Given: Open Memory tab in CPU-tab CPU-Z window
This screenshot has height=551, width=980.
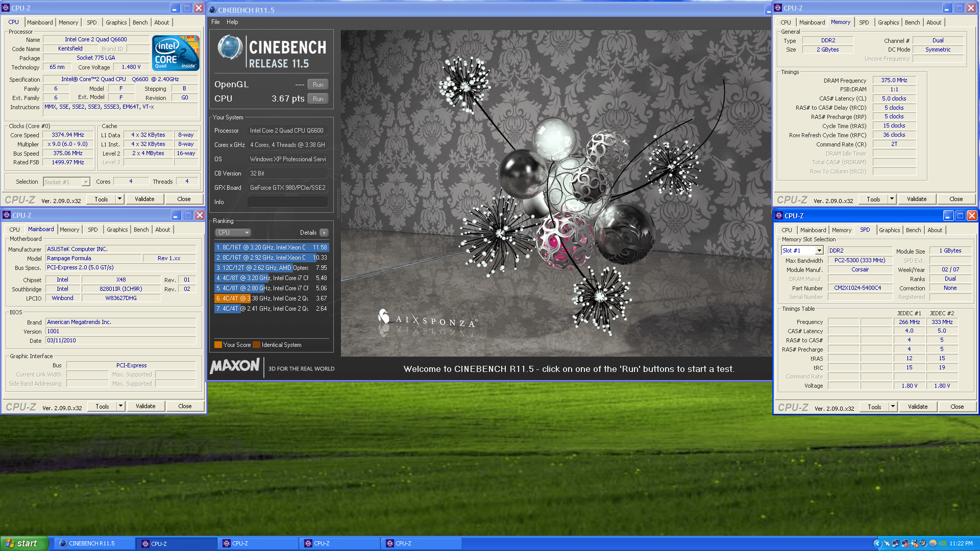Looking at the screenshot, I should click(x=68, y=22).
